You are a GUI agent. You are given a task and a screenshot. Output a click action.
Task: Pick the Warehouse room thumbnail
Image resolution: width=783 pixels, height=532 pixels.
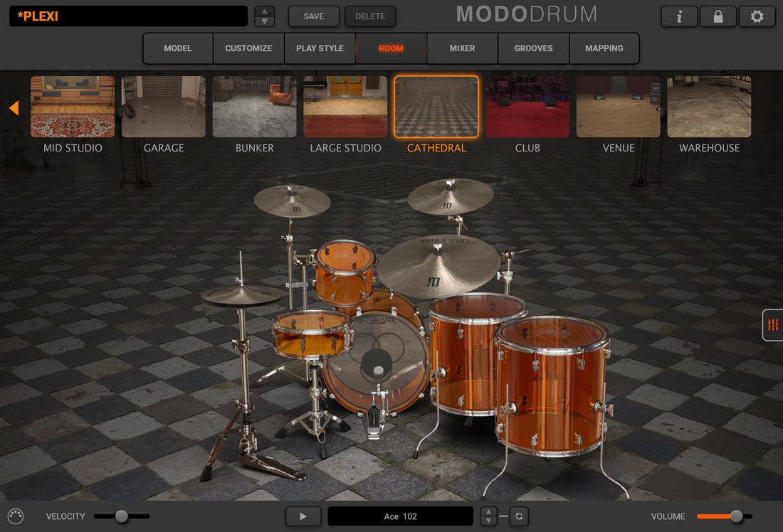pos(709,107)
